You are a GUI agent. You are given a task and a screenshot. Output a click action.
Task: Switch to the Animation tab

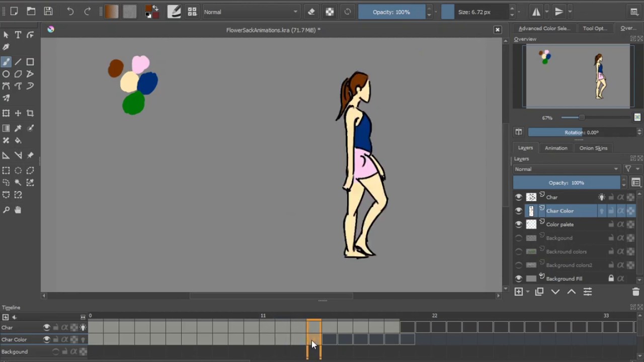click(556, 148)
